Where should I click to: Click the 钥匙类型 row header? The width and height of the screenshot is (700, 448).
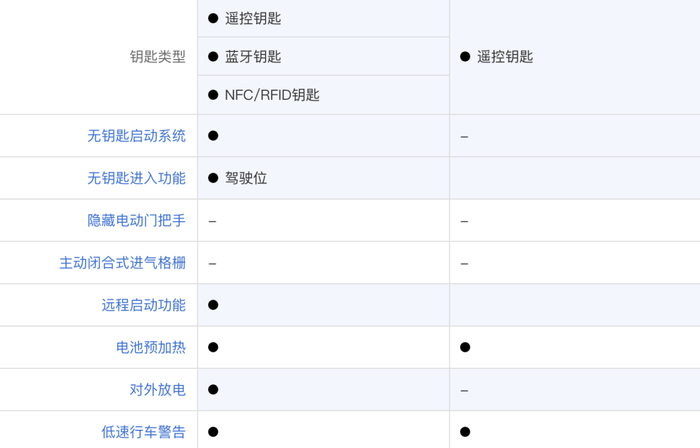click(x=157, y=57)
